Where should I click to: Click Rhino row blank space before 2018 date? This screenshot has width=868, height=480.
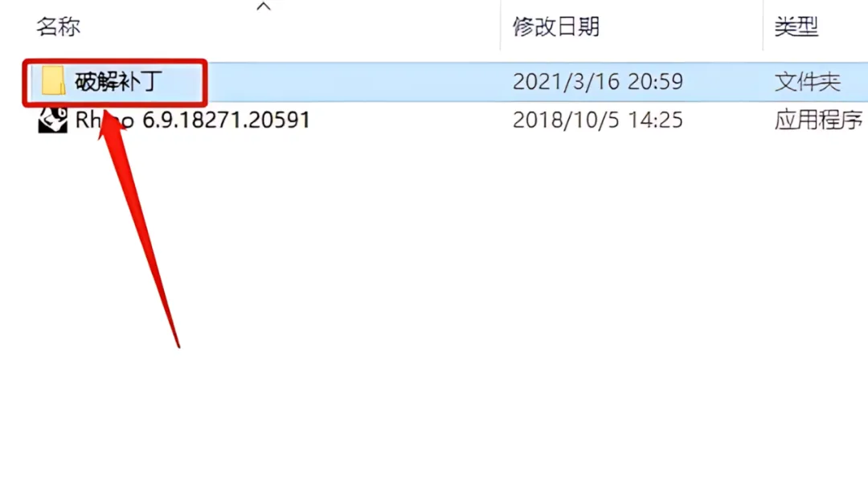[410, 120]
